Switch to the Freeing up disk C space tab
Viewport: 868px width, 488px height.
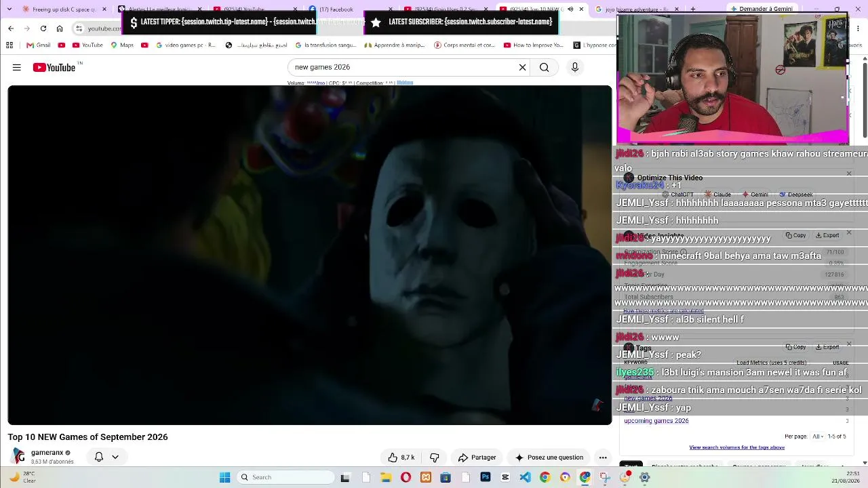coord(64,9)
